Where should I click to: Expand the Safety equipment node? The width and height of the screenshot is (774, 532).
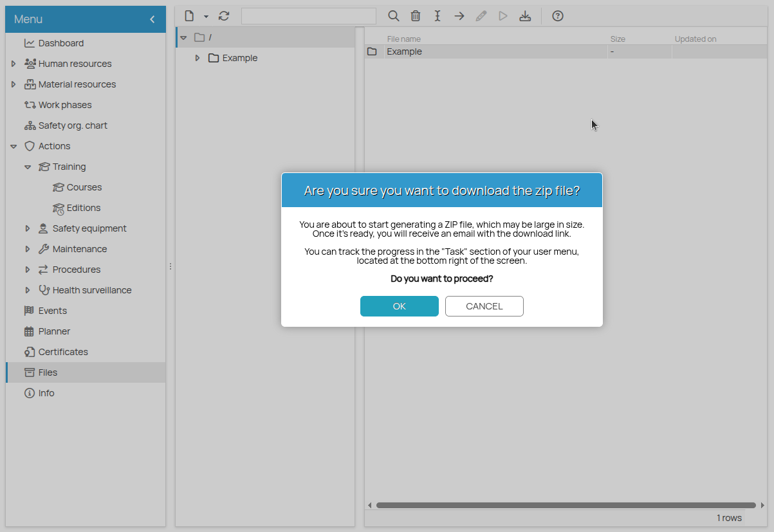[28, 228]
